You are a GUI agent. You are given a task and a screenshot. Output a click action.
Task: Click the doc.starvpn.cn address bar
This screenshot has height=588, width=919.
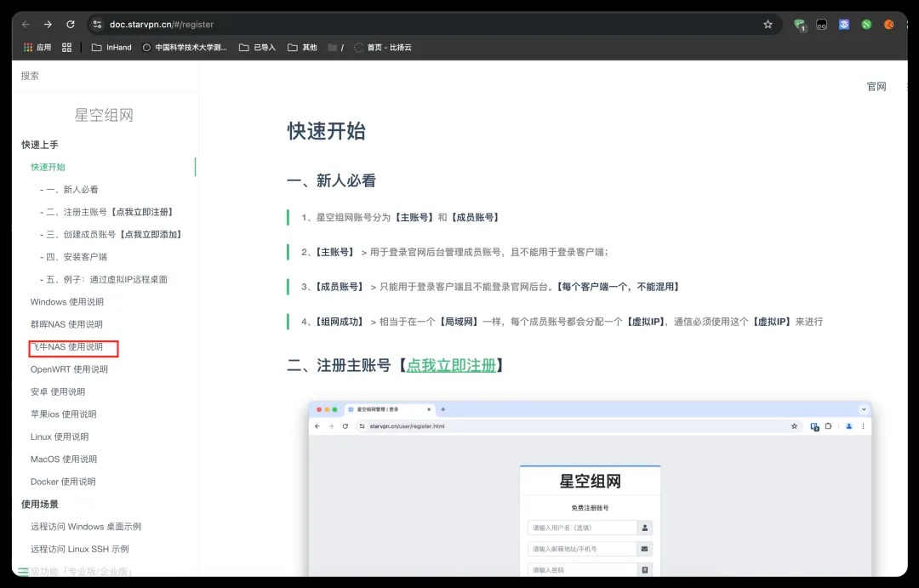(x=425, y=25)
